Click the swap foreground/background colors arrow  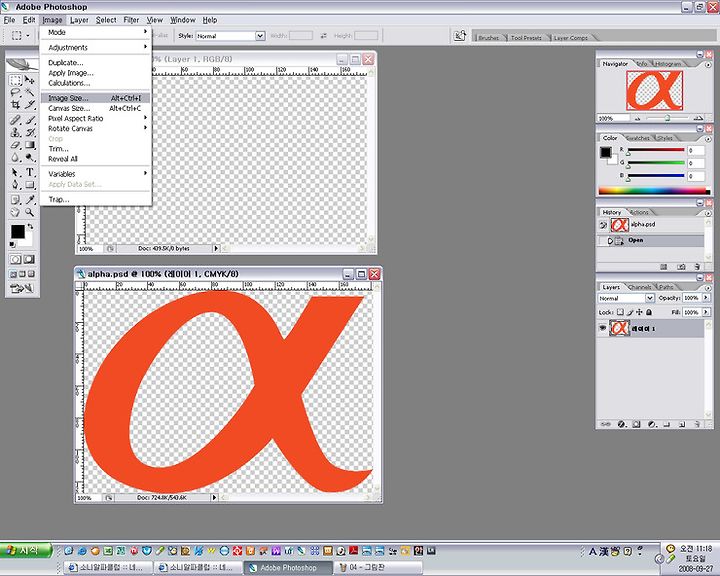click(30, 226)
